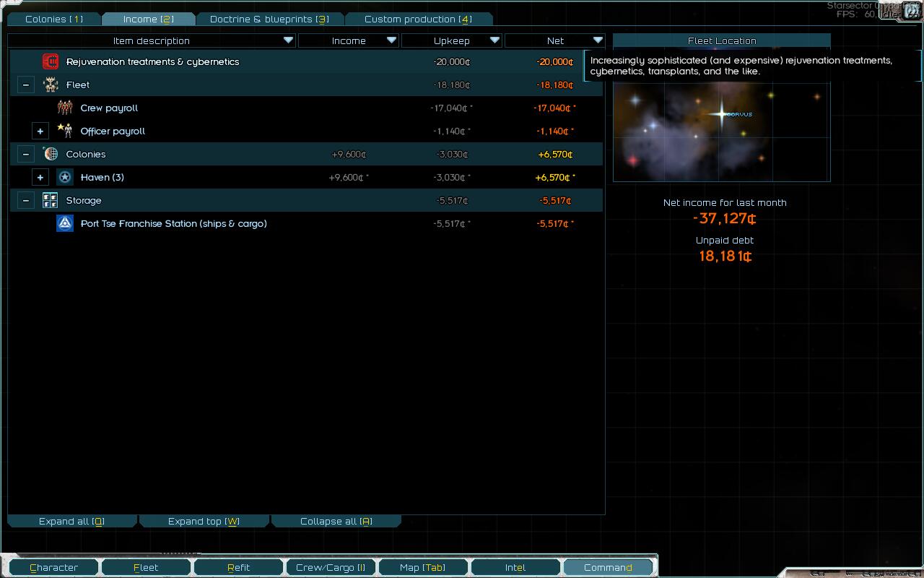Click the Fleet upkeep -18,180 value
The width and height of the screenshot is (924, 578).
(x=452, y=85)
